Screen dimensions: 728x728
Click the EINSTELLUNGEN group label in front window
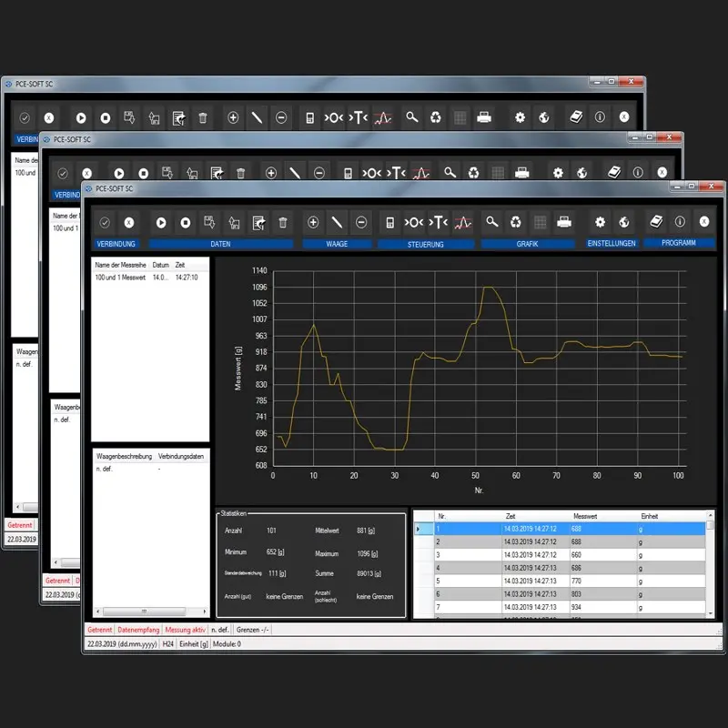point(612,244)
